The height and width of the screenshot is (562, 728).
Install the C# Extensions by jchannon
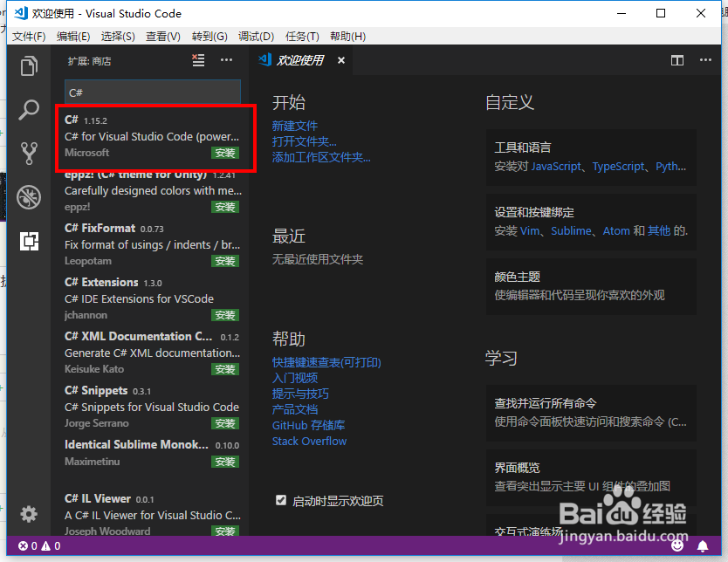[x=225, y=315]
